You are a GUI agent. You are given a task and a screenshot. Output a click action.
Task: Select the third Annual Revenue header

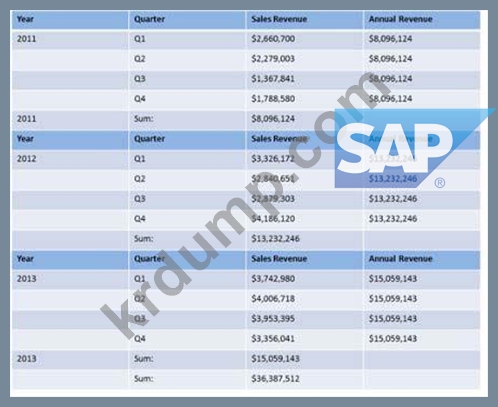pyautogui.click(x=400, y=259)
